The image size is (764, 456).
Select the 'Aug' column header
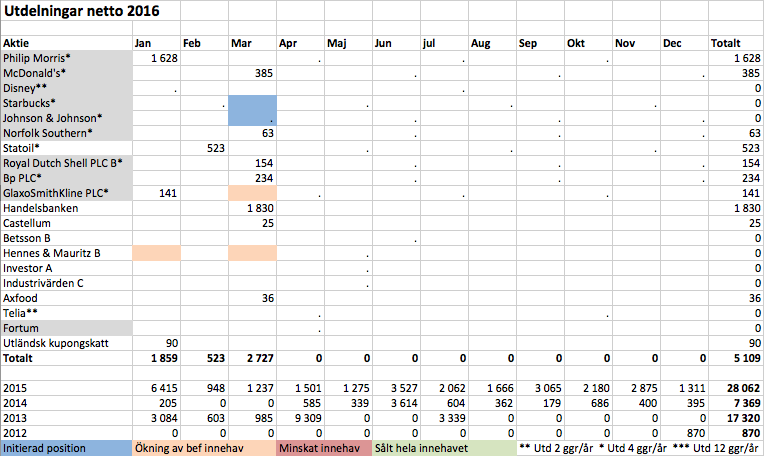(492, 43)
